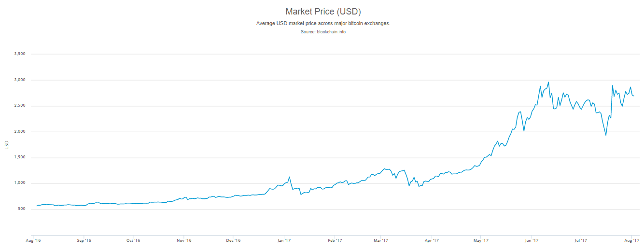644x251 pixels.
Task: Click the Oct '16 date label
Action: click(133, 240)
